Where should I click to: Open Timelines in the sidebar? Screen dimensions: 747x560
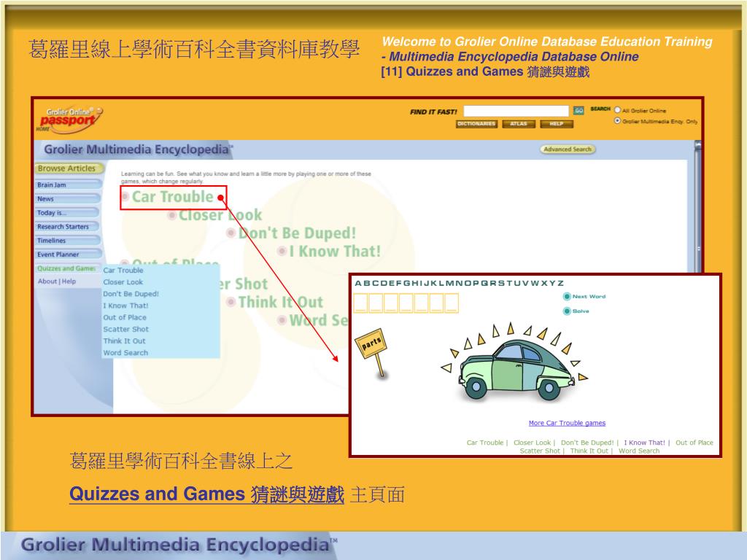68,241
